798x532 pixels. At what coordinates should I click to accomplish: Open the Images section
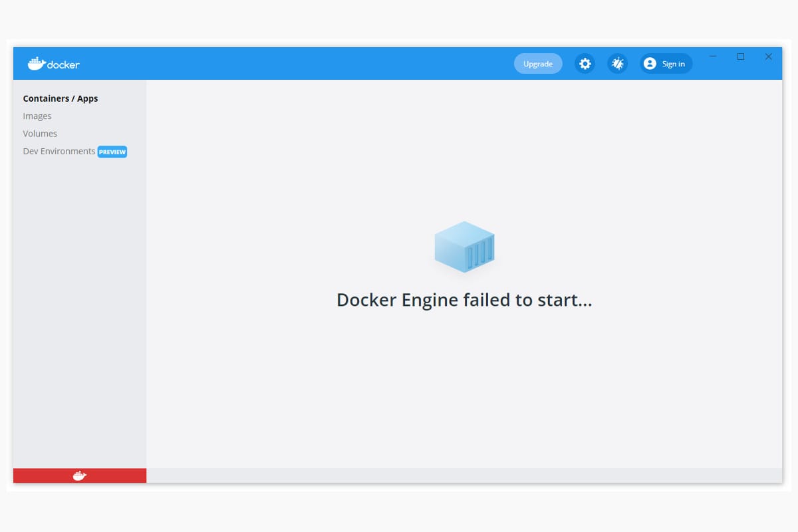click(37, 116)
